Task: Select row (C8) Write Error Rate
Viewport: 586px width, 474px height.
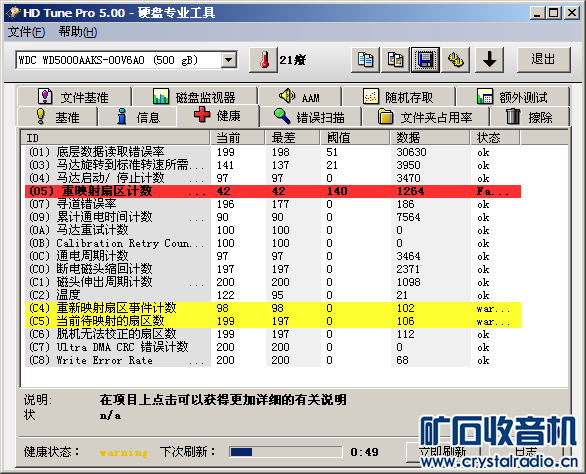Action: point(273,360)
